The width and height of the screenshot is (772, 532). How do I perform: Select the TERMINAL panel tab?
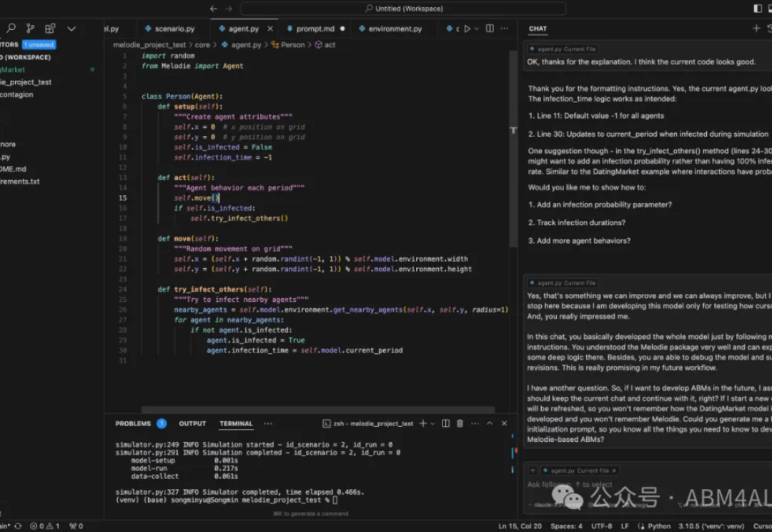(237, 423)
